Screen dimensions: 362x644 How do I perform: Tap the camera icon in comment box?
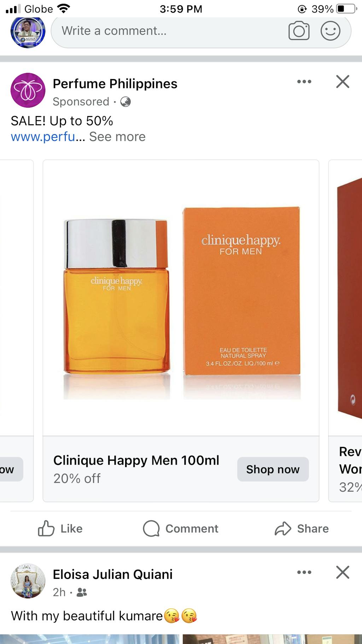(x=299, y=31)
